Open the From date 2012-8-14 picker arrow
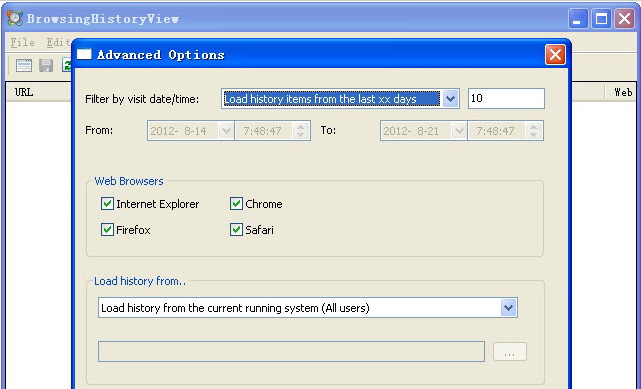 click(x=226, y=131)
